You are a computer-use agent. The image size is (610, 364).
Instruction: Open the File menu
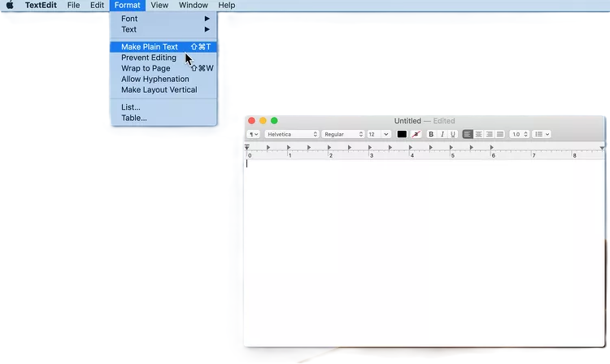73,5
